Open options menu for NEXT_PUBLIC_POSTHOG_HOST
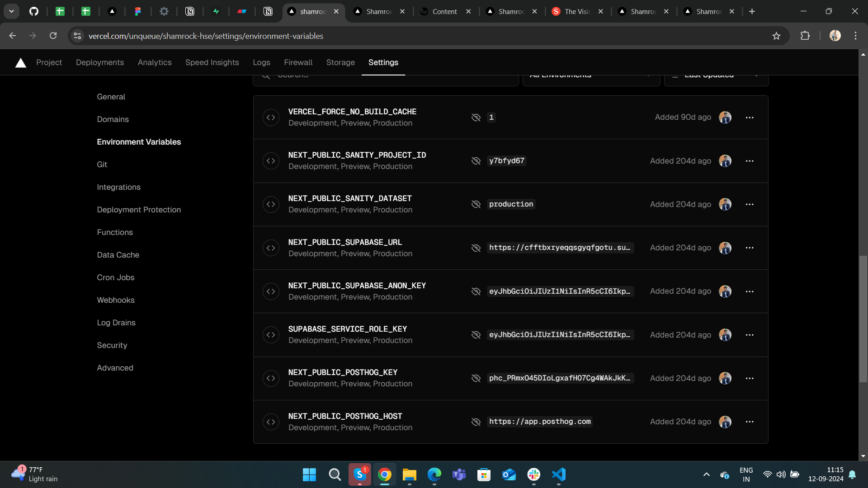This screenshot has height=488, width=868. (750, 422)
